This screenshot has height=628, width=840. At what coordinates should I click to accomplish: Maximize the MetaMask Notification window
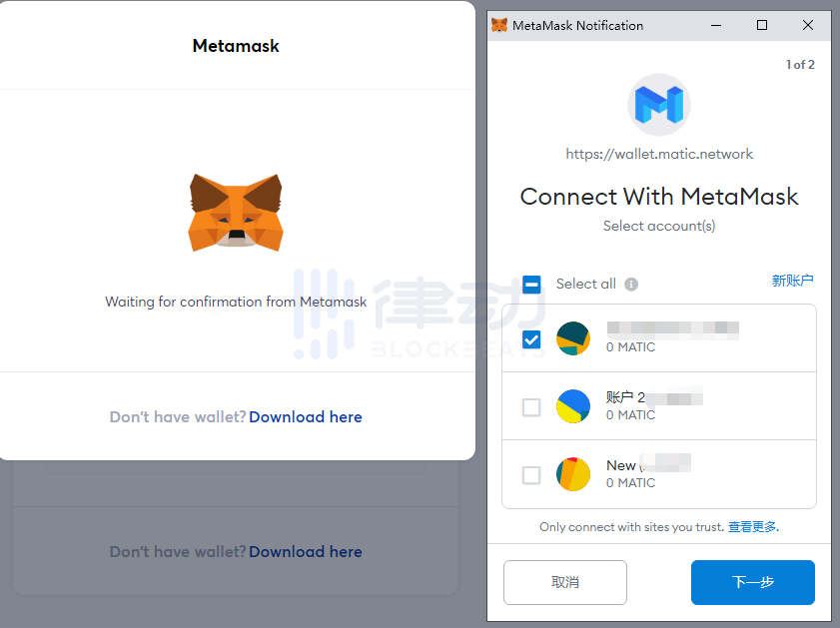coord(762,25)
